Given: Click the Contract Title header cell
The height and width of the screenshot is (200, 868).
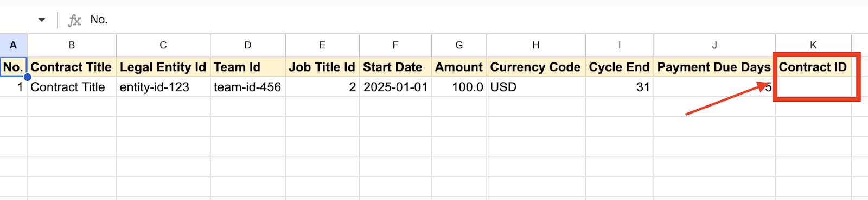Looking at the screenshot, I should pyautogui.click(x=72, y=67).
